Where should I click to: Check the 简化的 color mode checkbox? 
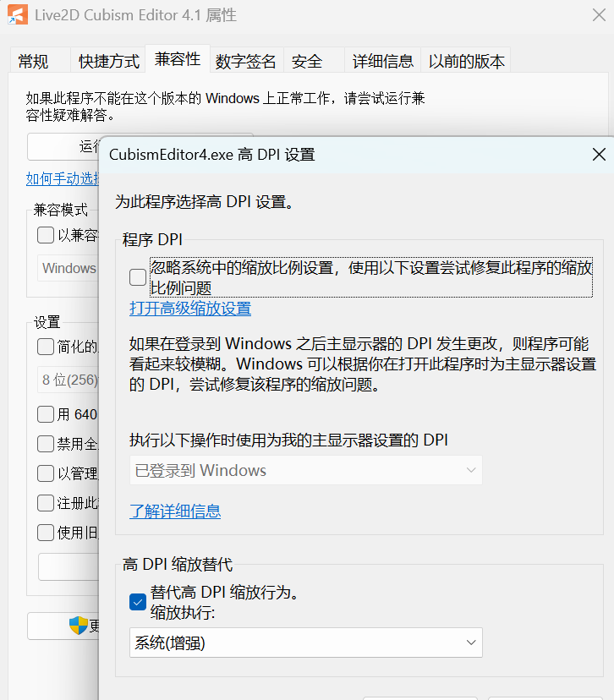coord(46,347)
